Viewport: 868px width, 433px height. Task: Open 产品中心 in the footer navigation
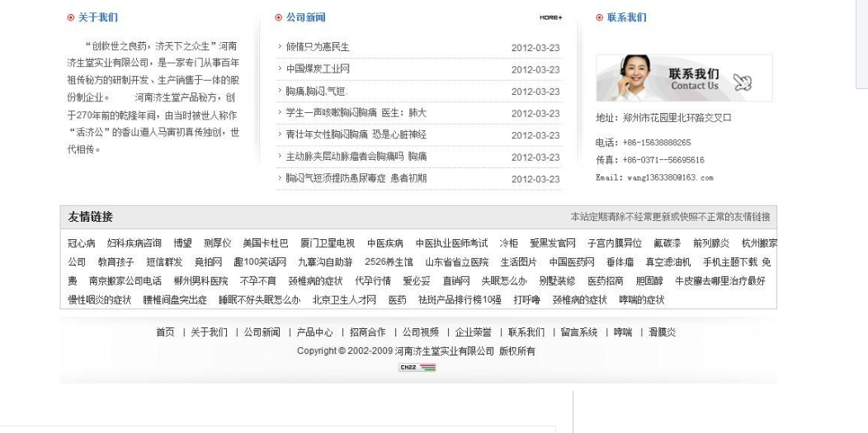(x=314, y=332)
